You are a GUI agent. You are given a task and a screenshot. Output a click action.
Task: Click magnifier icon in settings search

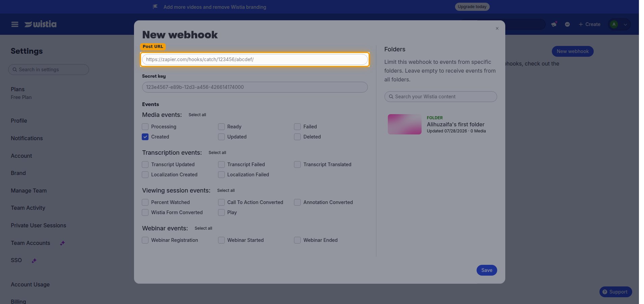[15, 70]
